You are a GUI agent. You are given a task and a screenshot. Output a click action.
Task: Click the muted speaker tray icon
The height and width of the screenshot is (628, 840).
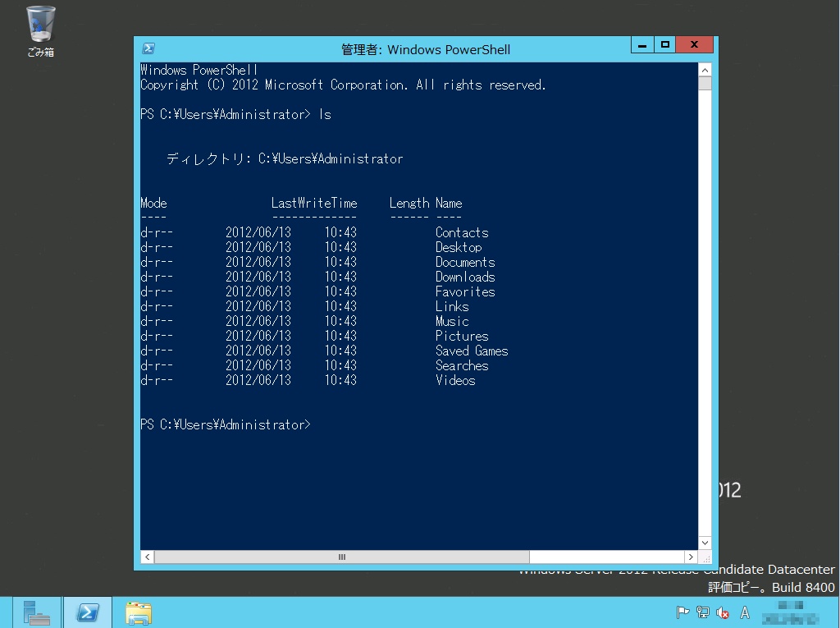[x=722, y=612]
